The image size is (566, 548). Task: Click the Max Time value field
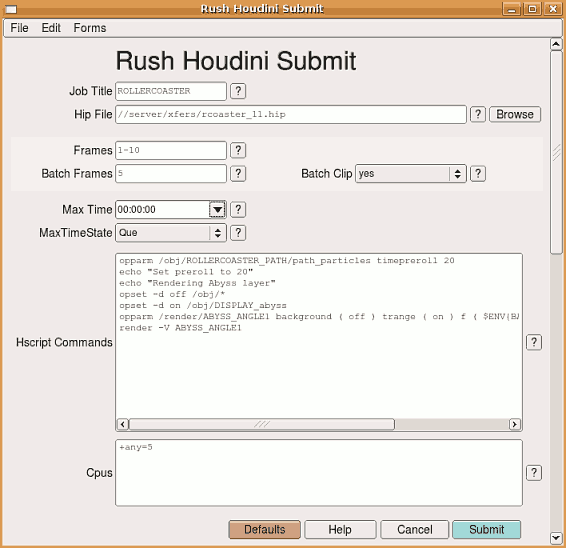(162, 209)
